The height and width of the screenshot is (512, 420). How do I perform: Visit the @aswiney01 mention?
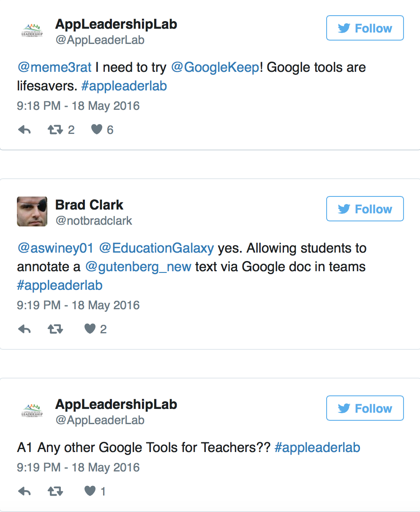point(55,248)
